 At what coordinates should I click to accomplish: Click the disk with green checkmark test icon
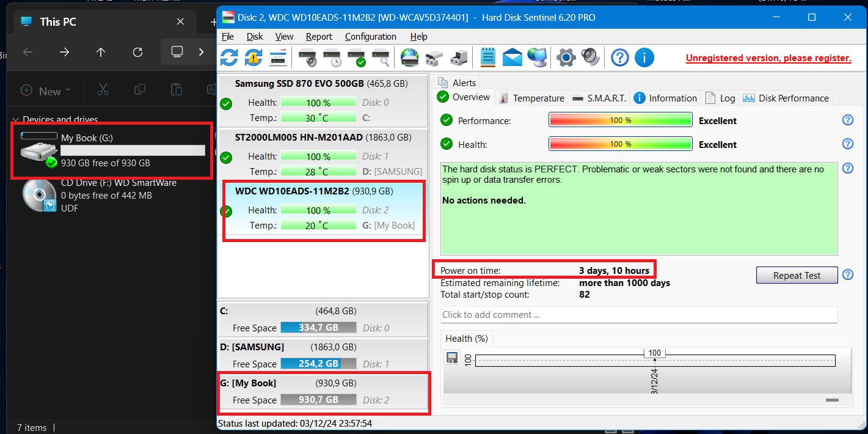coord(356,58)
